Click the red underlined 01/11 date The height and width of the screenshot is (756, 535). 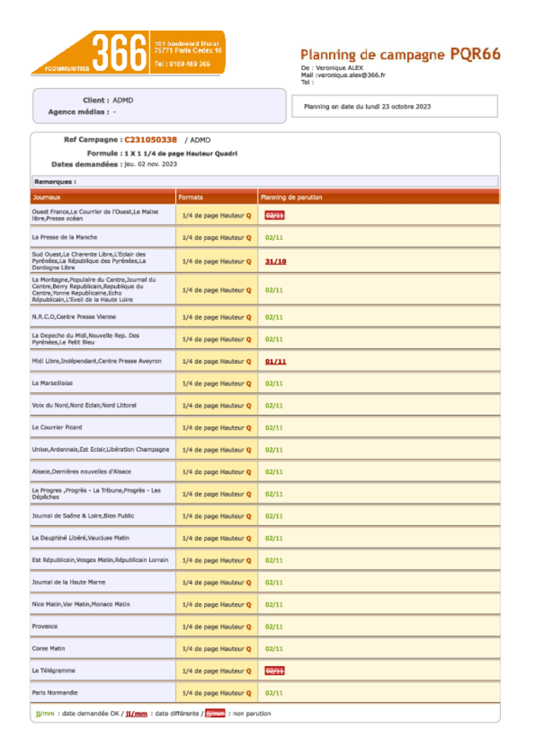[276, 362]
